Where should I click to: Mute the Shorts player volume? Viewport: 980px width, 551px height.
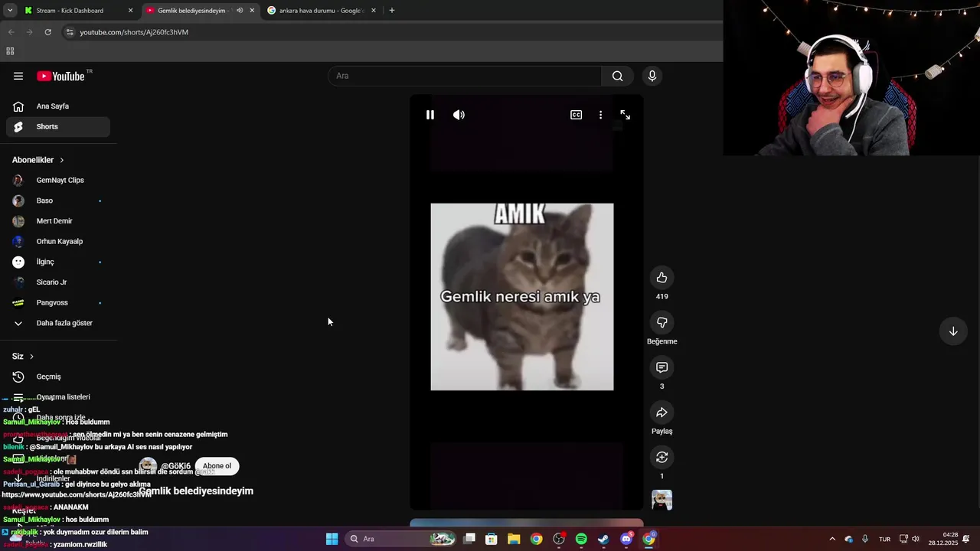click(x=459, y=115)
